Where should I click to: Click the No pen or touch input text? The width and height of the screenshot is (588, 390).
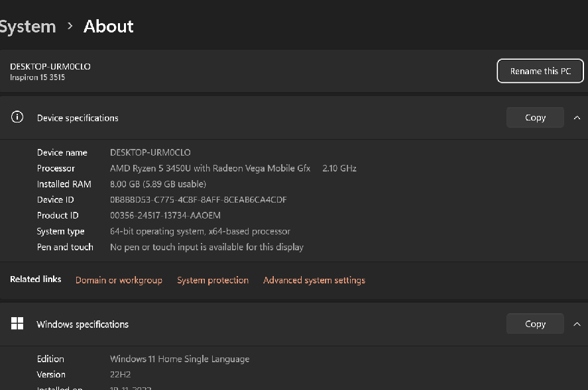click(207, 247)
